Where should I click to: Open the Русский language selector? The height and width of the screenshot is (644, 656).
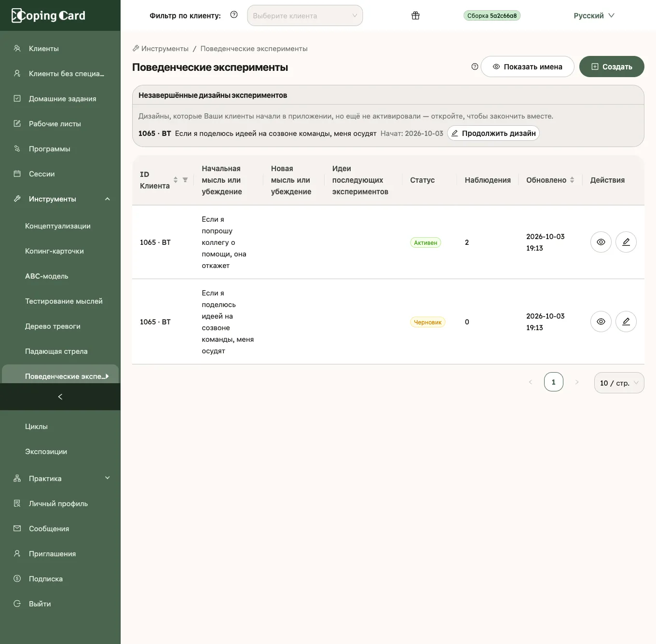pyautogui.click(x=594, y=15)
